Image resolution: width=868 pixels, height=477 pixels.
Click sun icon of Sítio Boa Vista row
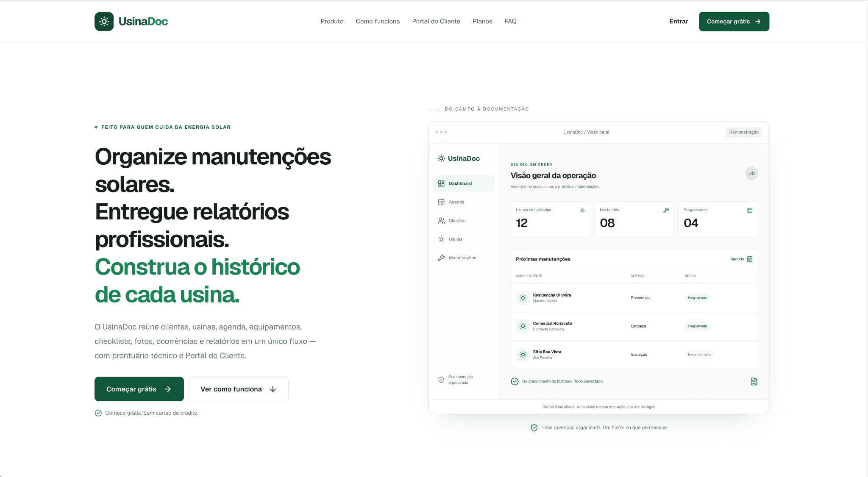(x=523, y=355)
